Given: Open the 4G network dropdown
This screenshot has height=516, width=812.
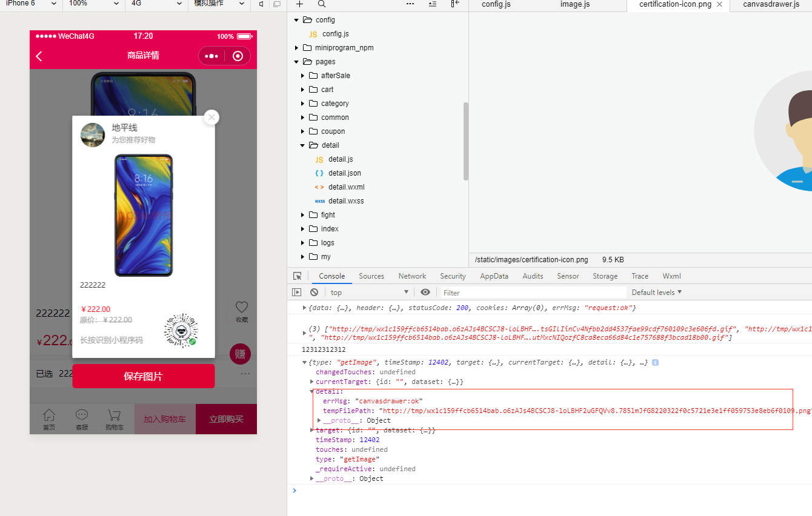Looking at the screenshot, I should (x=156, y=4).
